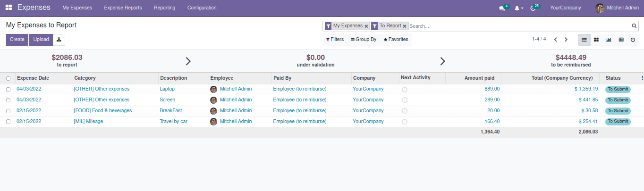Expand the Filters dropdown
Viewport: 644px width, 191px height.
(335, 40)
